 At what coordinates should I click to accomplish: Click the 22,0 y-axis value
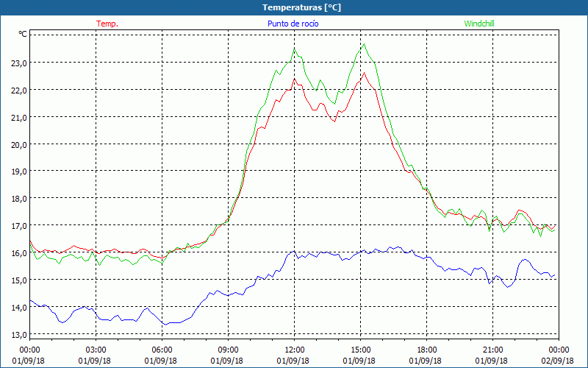click(19, 90)
